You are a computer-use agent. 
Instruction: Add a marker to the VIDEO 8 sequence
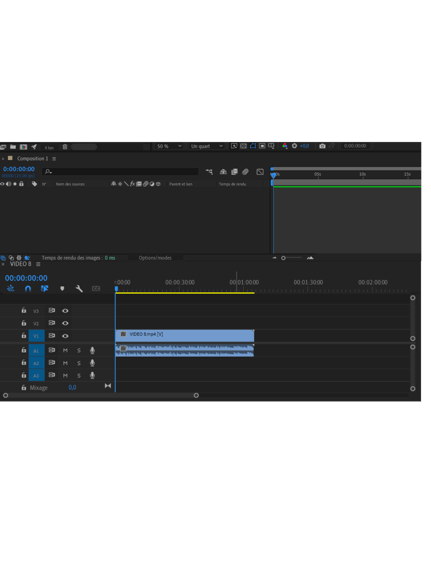[62, 288]
